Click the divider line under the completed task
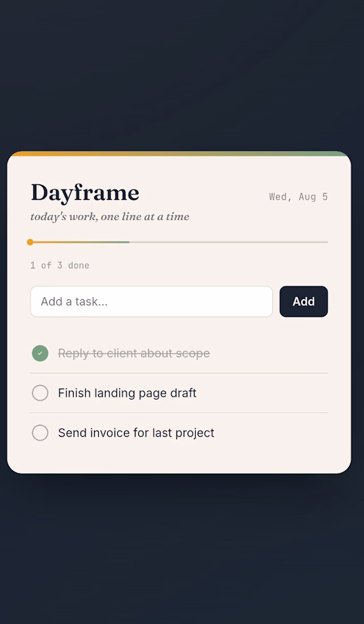364x624 pixels. pyautogui.click(x=179, y=373)
